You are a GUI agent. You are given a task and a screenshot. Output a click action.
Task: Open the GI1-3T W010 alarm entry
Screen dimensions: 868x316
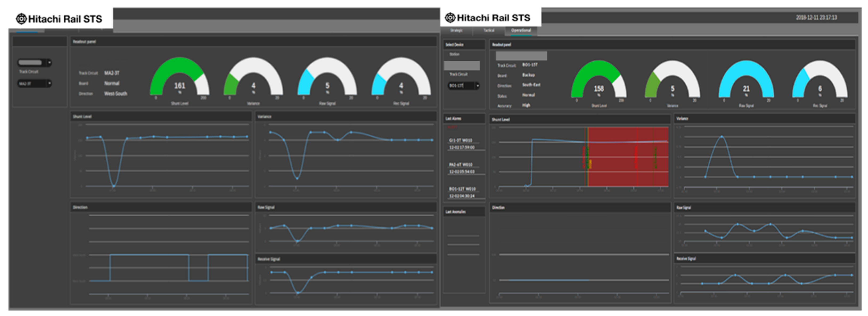pyautogui.click(x=461, y=140)
